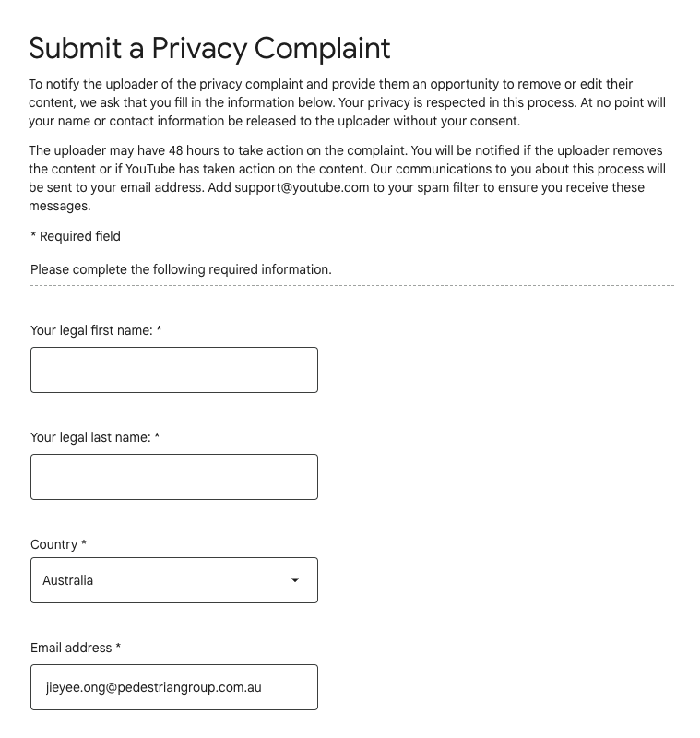Click the Country dropdown arrow
The image size is (700, 738).
tap(295, 580)
